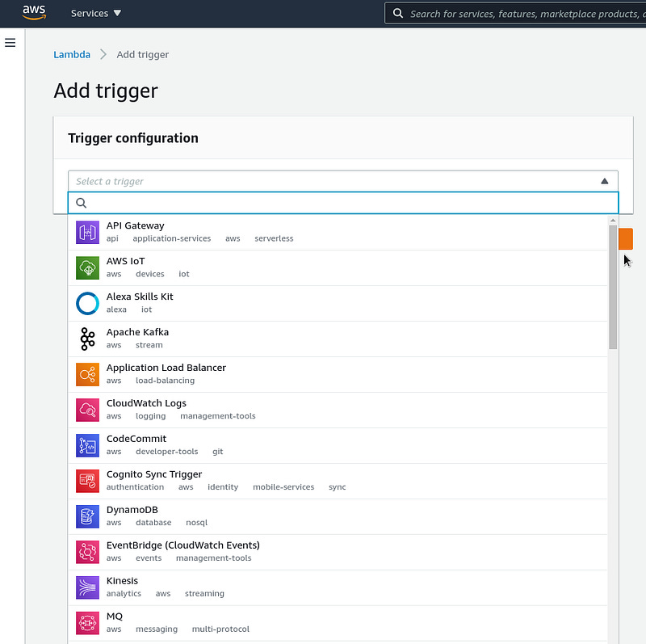646x644 pixels.
Task: Select Alexa Skills Kit from the list
Action: click(338, 303)
